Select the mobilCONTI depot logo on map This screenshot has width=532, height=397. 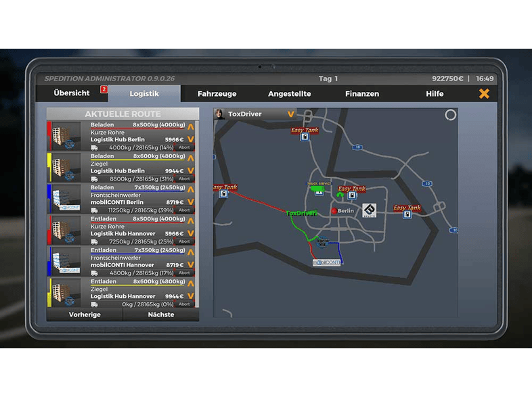coord(326,262)
